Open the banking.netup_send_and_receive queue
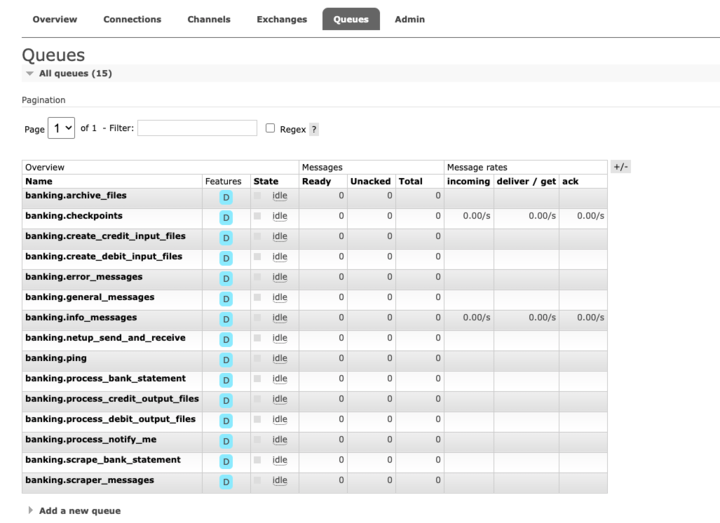The height and width of the screenshot is (523, 720). 106,338
